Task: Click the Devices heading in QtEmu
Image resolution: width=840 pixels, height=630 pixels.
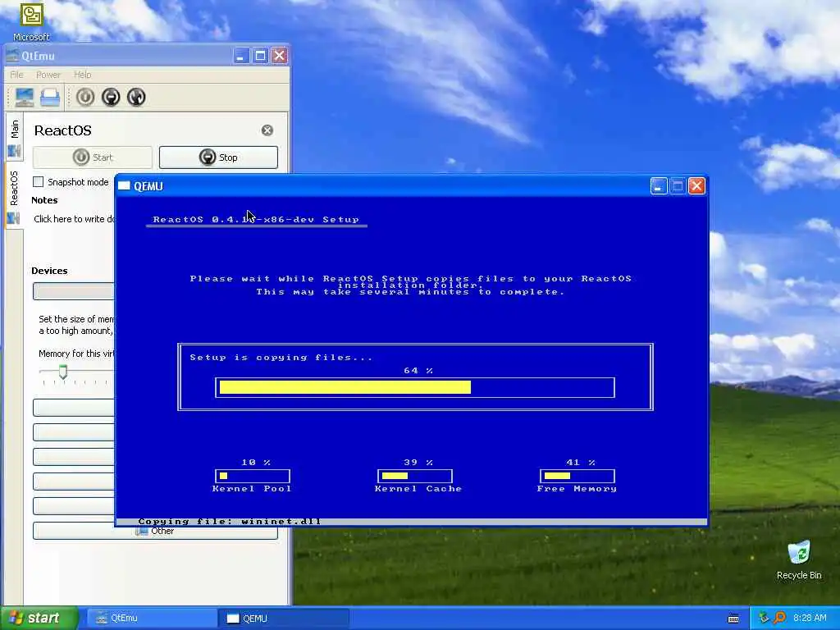Action: click(49, 271)
